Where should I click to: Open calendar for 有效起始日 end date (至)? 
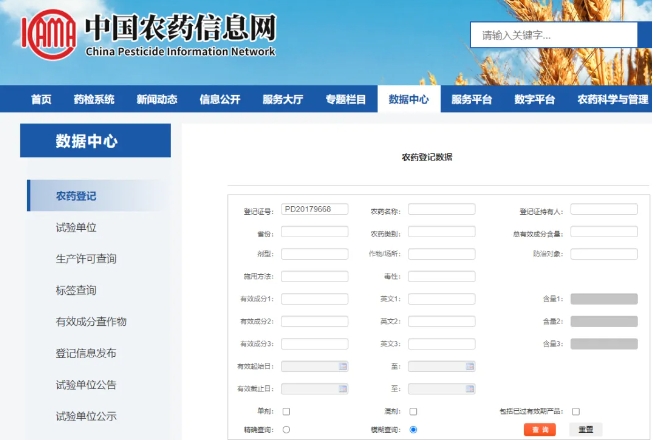(470, 367)
